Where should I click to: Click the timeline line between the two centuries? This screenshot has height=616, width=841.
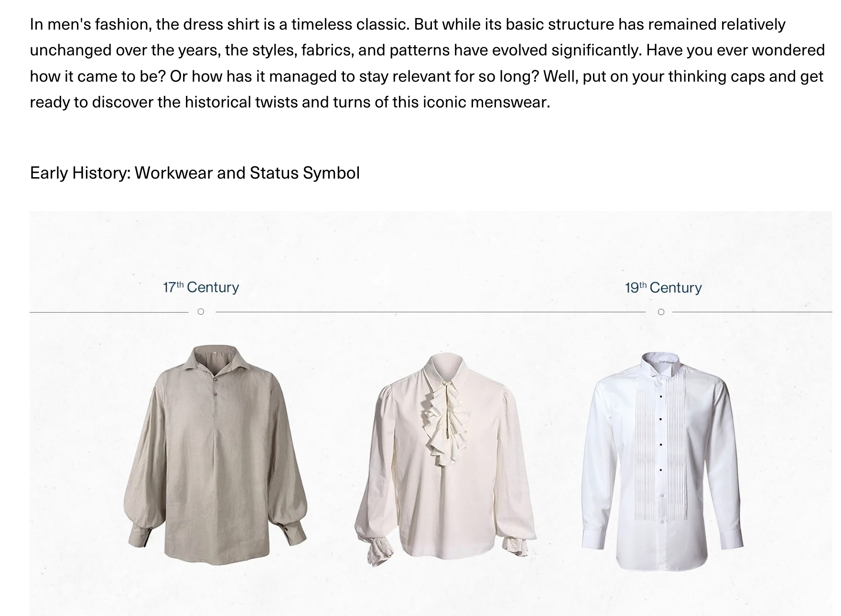pos(430,312)
